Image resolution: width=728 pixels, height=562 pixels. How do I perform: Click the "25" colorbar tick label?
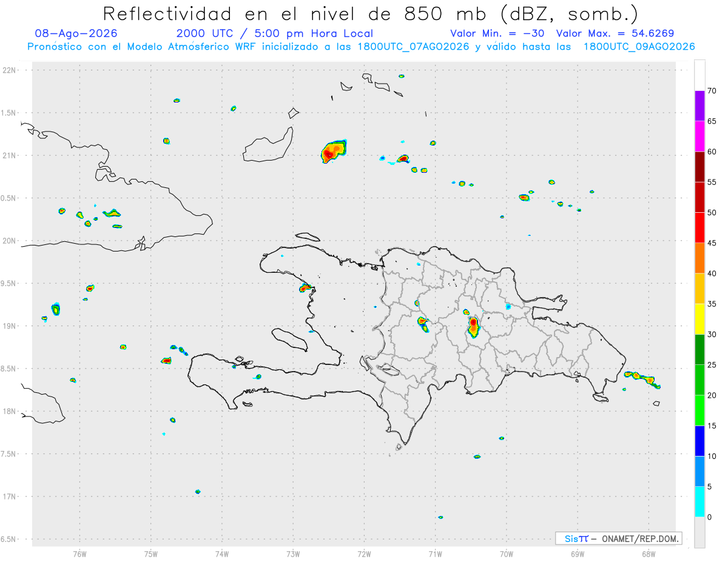(712, 365)
